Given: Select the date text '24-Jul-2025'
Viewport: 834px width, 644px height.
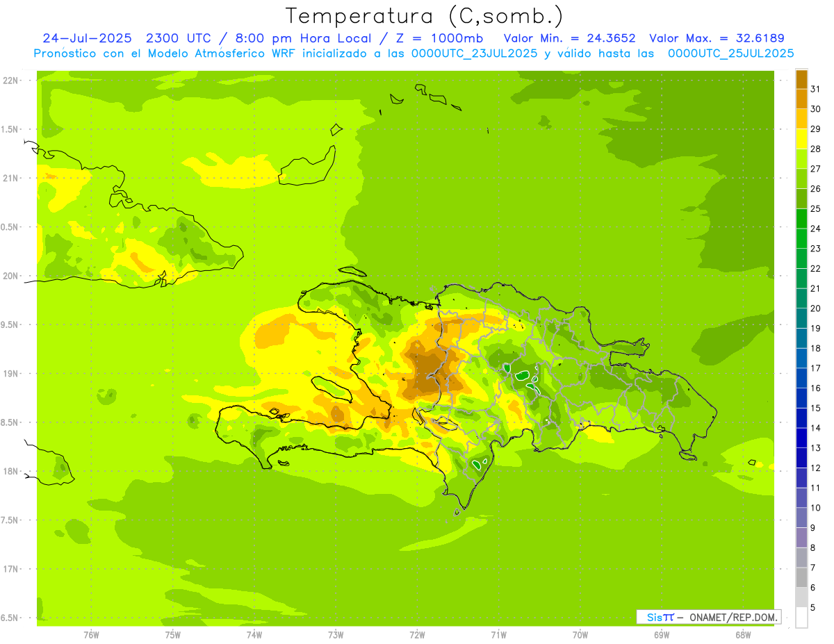Looking at the screenshot, I should tap(88, 38).
